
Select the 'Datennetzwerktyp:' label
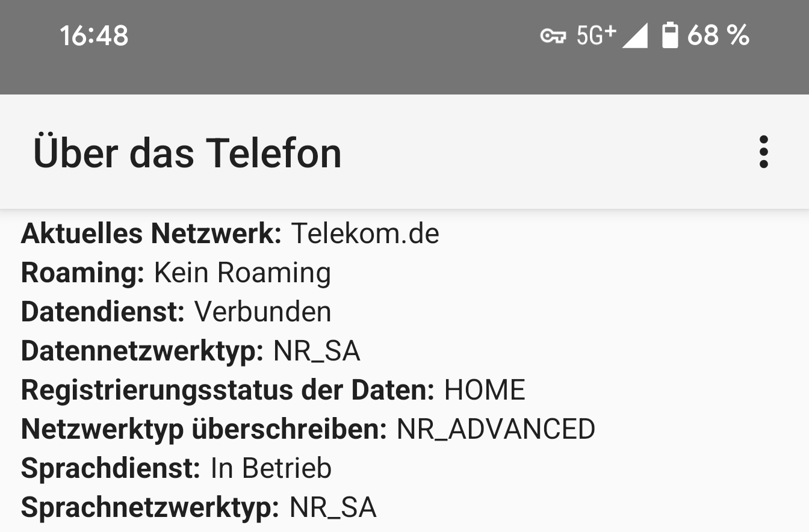pyautogui.click(x=142, y=351)
